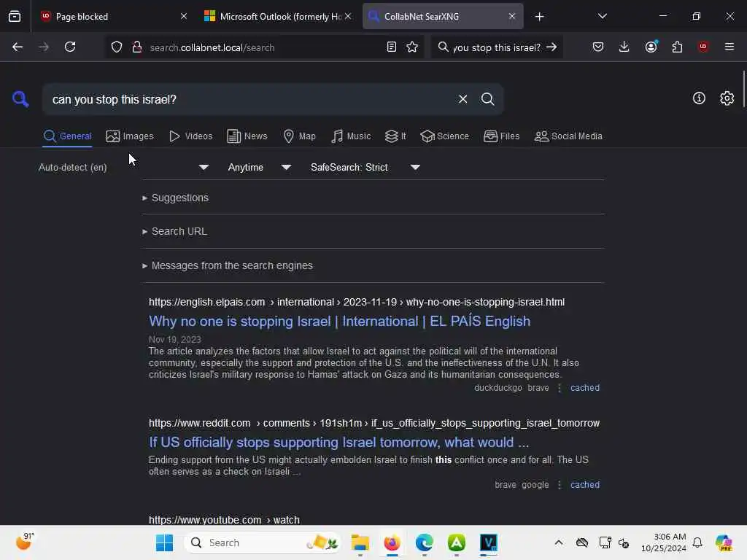
Task: Open the SafeSearch: Strict dropdown
Action: (x=365, y=167)
